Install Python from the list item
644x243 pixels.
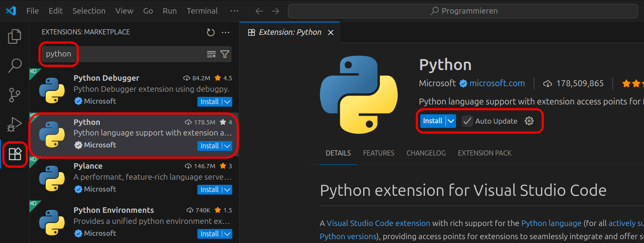click(210, 146)
